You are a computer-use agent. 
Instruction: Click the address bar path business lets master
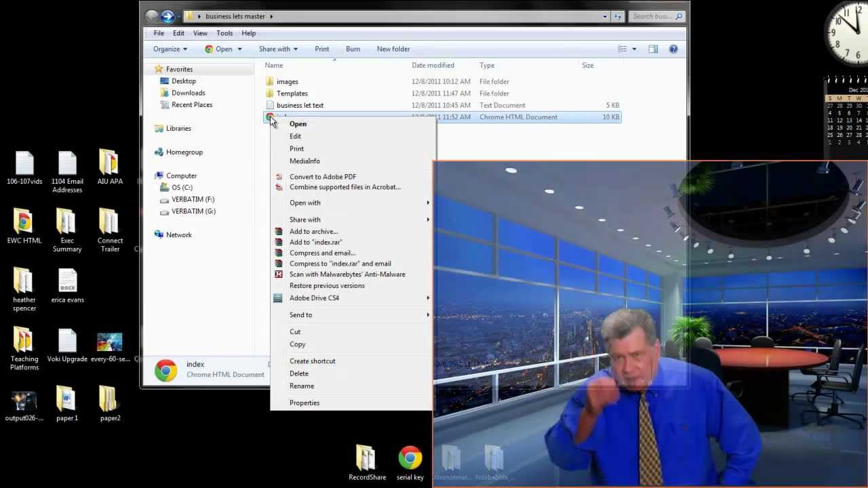tap(235, 16)
